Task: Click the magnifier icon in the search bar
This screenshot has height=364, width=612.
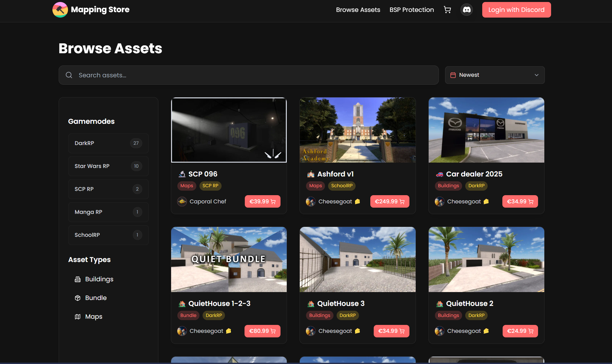Action: click(69, 75)
